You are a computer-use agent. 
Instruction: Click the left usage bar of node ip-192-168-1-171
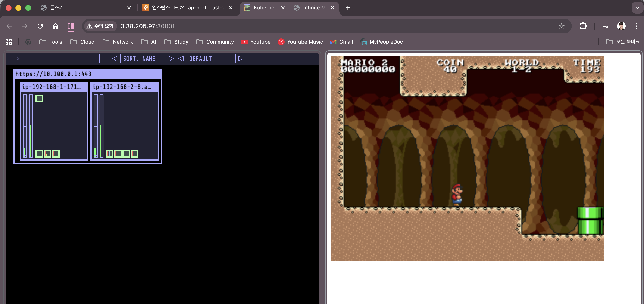(x=25, y=126)
